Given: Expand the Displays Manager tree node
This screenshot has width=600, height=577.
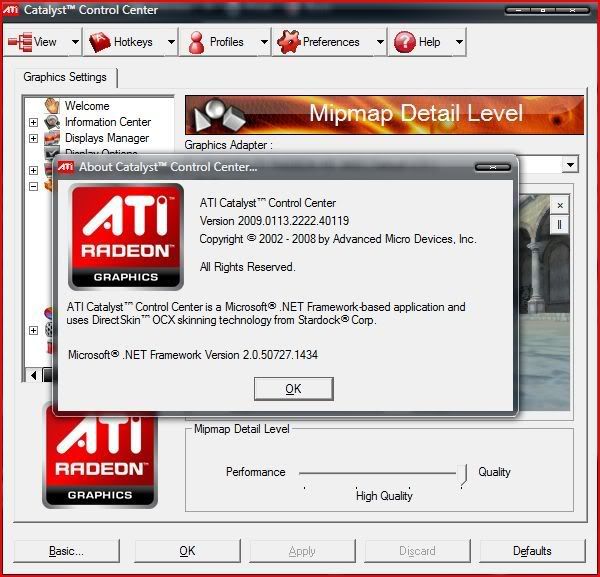Looking at the screenshot, I should [33, 139].
